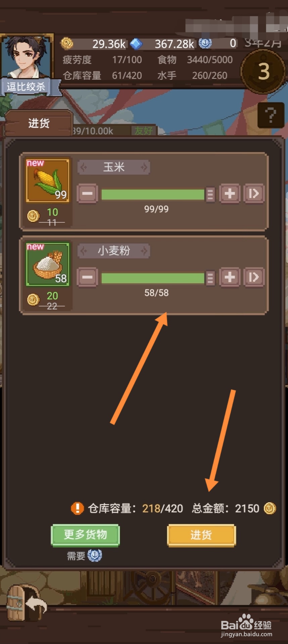288x644 pixels.
Task: Click the round level 3 badge
Action: (x=263, y=71)
